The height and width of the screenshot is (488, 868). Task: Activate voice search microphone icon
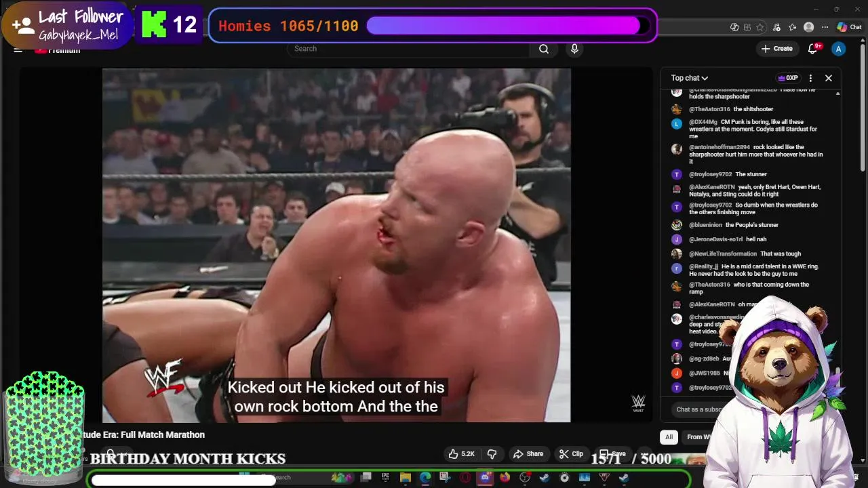tap(574, 49)
